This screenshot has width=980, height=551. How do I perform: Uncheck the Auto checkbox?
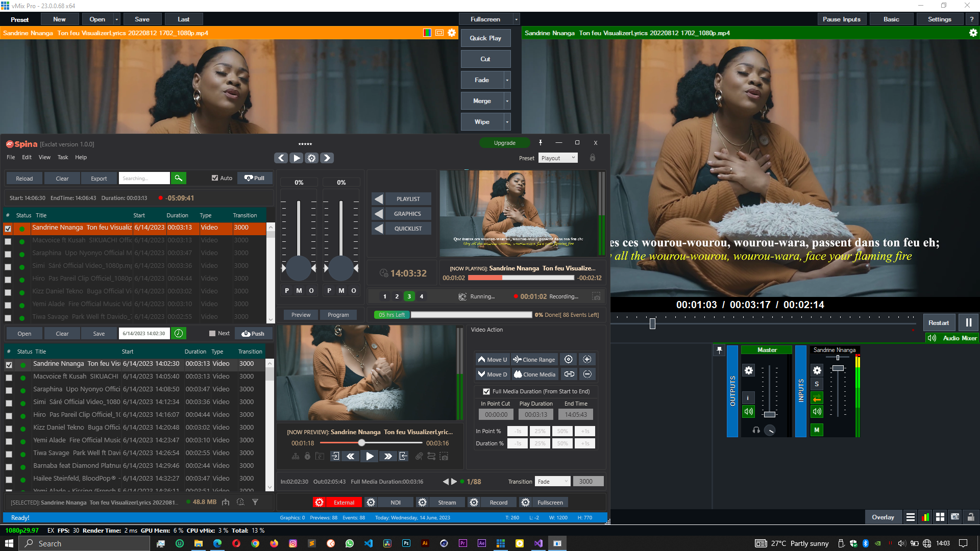[215, 178]
